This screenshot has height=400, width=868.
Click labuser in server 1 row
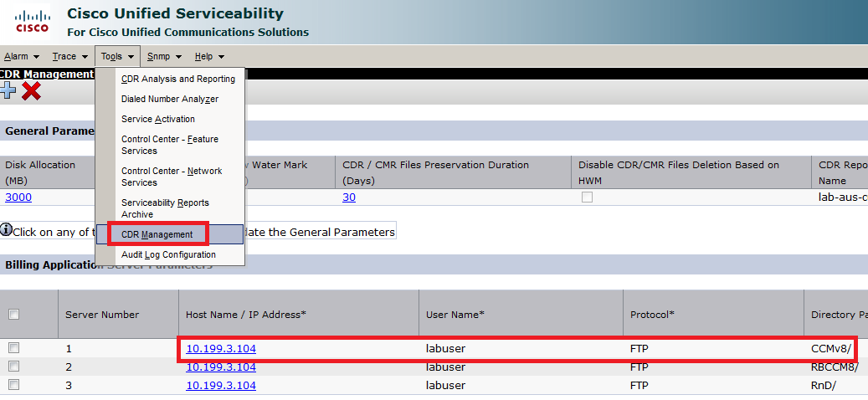click(x=445, y=349)
